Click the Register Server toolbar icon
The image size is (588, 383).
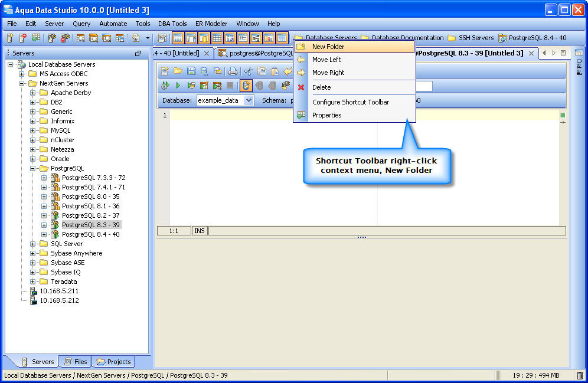(10, 38)
